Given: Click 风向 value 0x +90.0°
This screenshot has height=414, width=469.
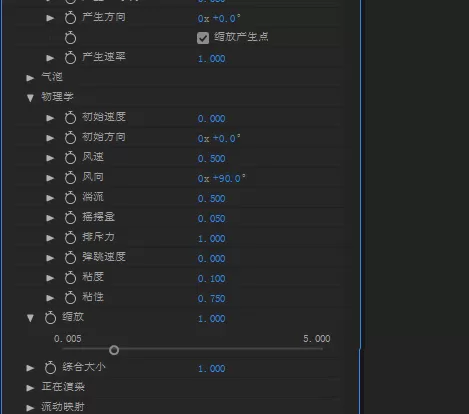Looking at the screenshot, I should [222, 178].
